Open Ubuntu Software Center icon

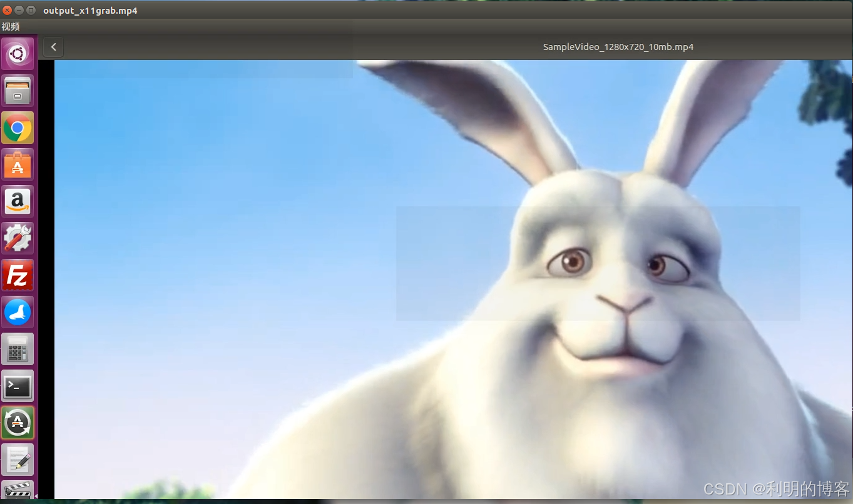[18, 165]
